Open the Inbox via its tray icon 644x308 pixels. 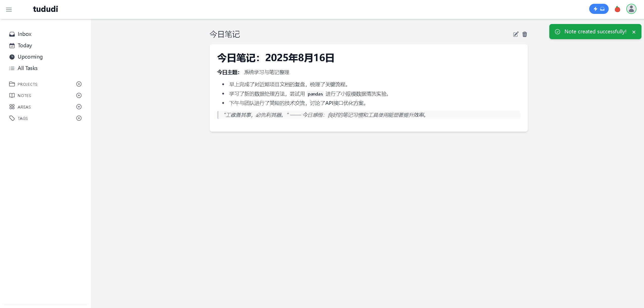12,34
